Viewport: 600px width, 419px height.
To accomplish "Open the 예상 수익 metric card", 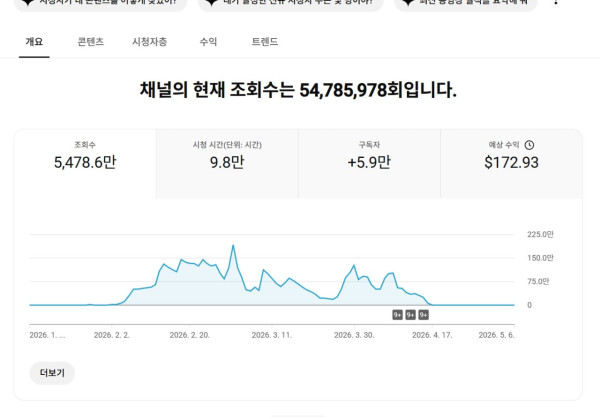I will [512, 164].
